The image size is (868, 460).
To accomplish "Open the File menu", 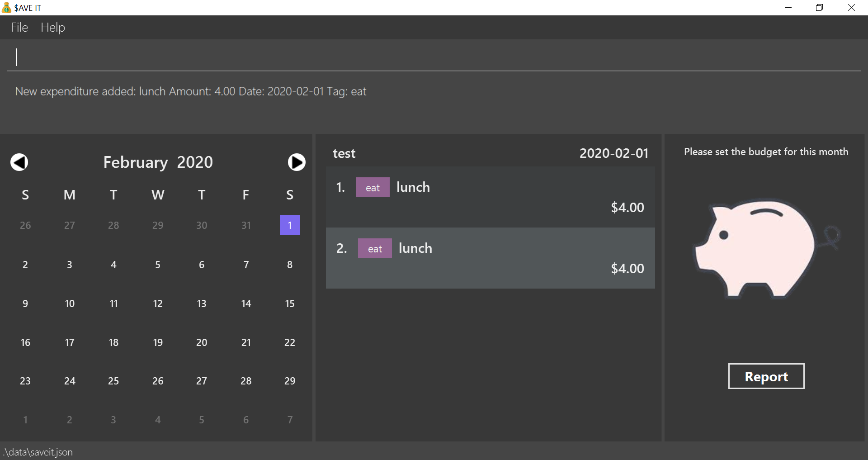I will click(x=19, y=28).
